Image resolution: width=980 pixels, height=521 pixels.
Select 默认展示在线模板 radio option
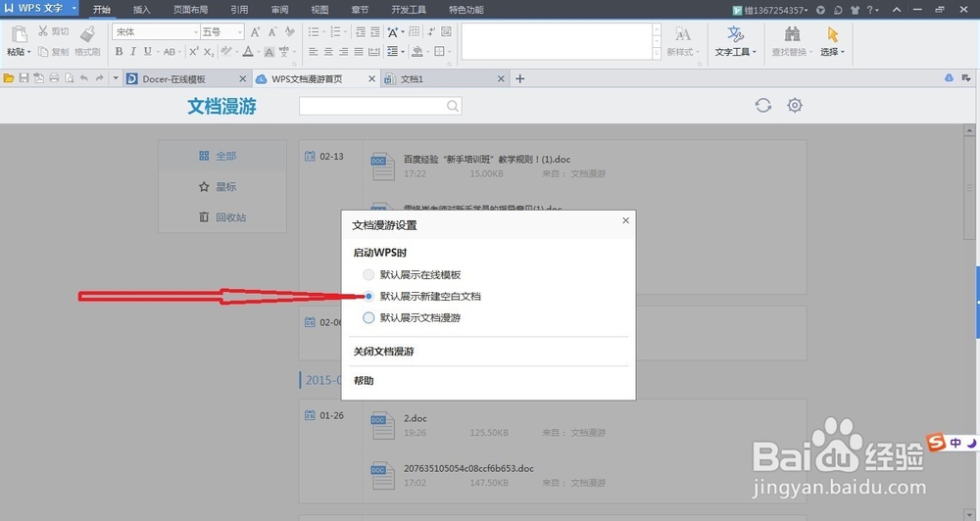(x=368, y=275)
